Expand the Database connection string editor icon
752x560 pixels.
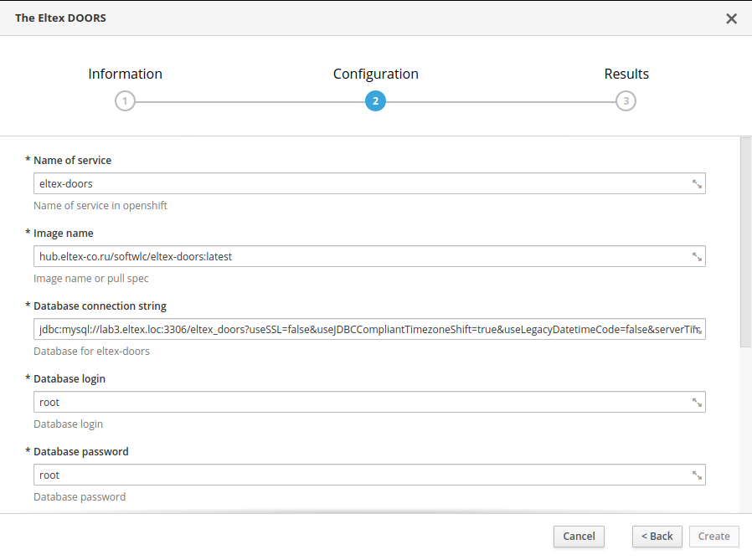(697, 330)
